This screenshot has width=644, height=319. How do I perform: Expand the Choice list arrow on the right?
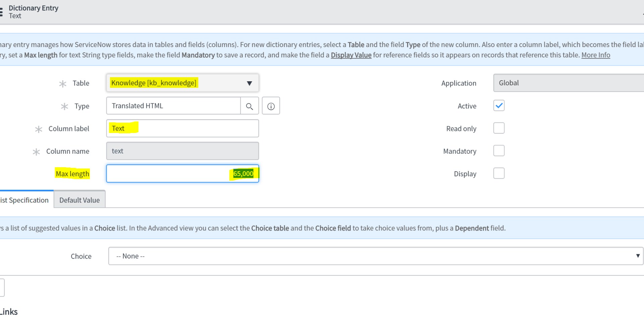tap(638, 256)
